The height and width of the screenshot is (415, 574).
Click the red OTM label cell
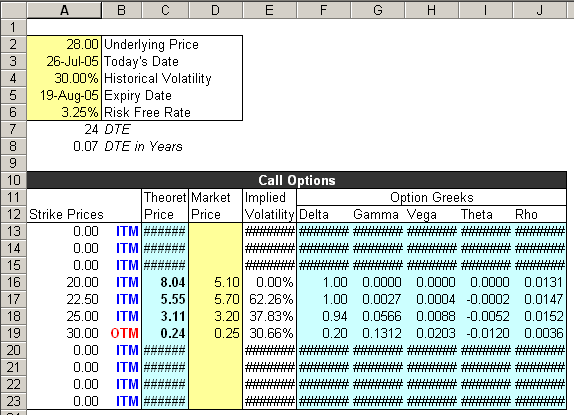[122, 333]
